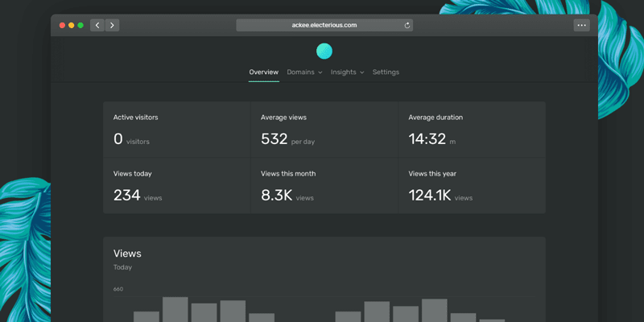
Task: Expand the Insights dropdown menu
Action: [x=347, y=72]
